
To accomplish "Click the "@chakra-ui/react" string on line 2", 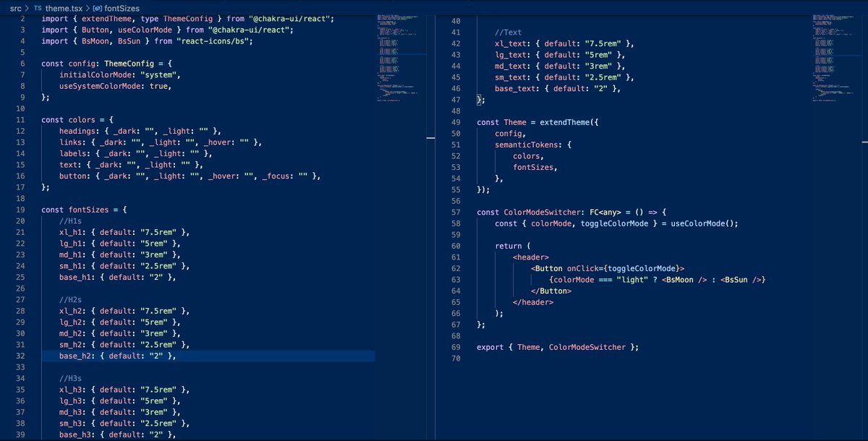I will click(291, 19).
